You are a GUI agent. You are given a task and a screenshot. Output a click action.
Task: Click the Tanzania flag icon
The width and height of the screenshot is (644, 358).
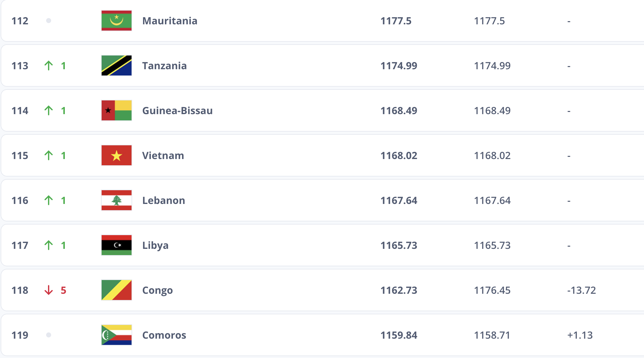coord(117,65)
